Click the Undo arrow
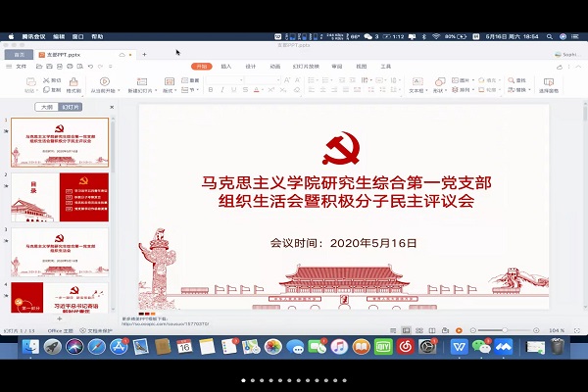 click(90, 67)
